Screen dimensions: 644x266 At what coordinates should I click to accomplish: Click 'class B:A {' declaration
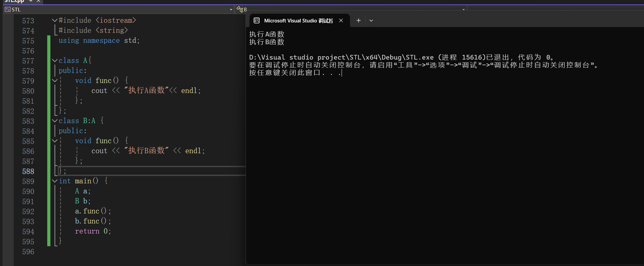coord(81,121)
